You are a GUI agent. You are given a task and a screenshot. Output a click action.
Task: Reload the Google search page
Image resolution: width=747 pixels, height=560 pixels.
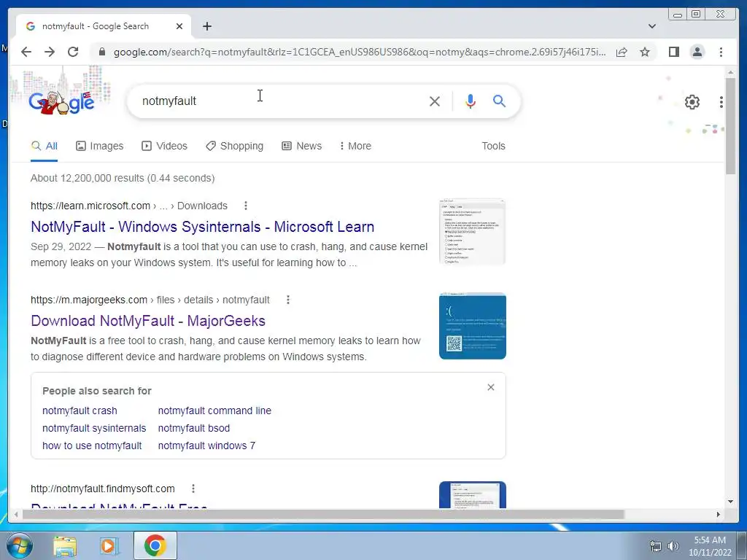pos(73,52)
